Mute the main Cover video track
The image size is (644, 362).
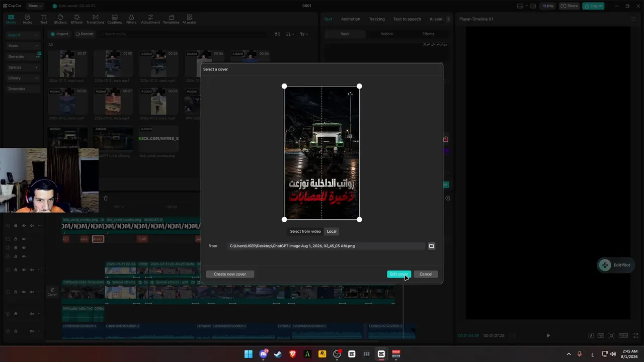point(32,292)
